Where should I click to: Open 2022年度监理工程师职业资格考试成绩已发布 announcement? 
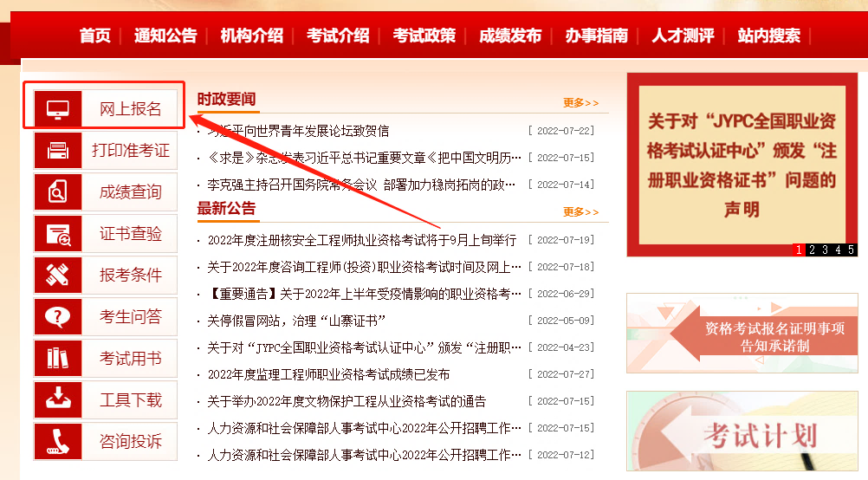click(329, 375)
